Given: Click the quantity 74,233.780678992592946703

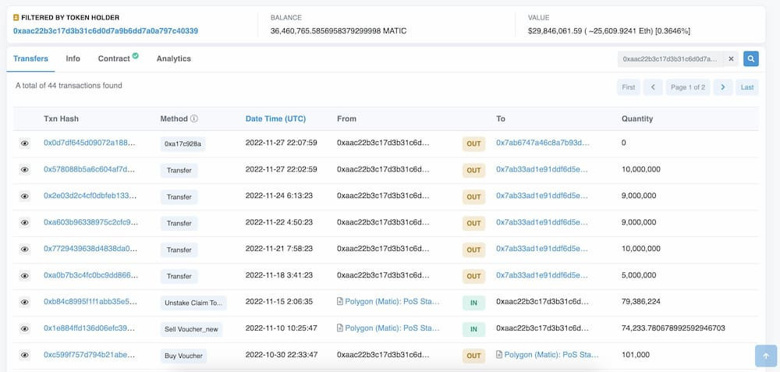Looking at the screenshot, I should [674, 328].
